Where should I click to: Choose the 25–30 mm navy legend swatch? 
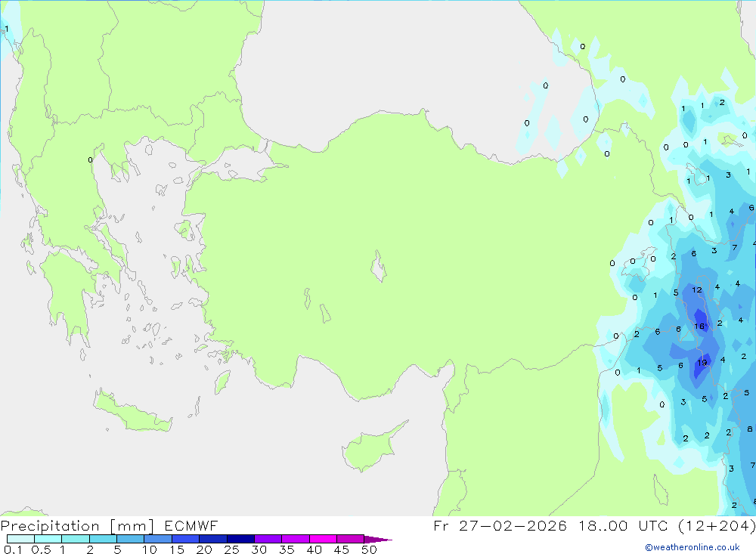tap(240, 539)
